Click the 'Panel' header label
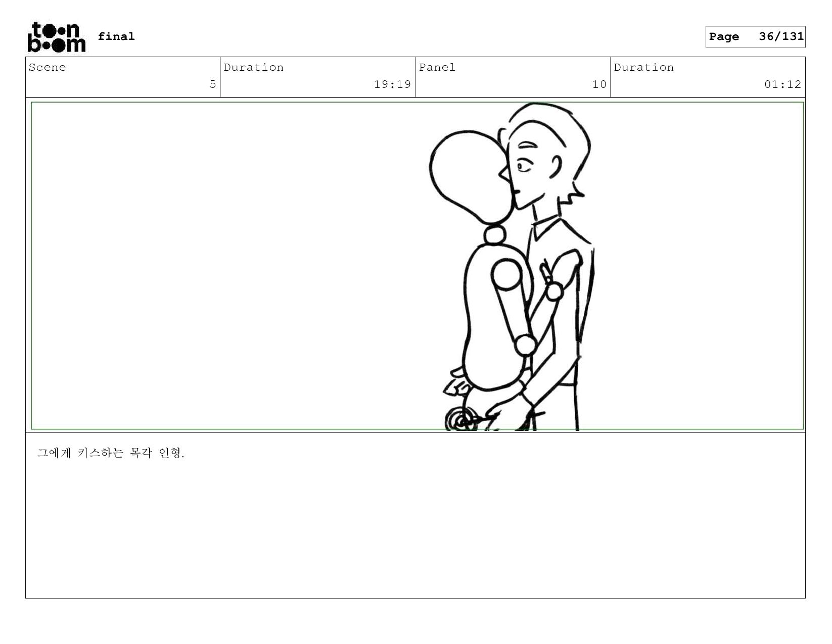Screen dimensions: 832x644 [x=437, y=67]
